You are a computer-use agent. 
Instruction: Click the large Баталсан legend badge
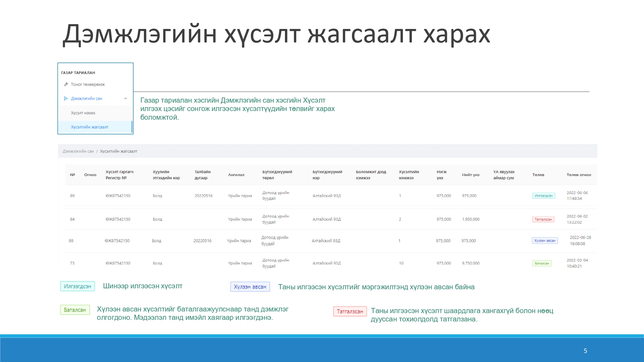pos(75,310)
